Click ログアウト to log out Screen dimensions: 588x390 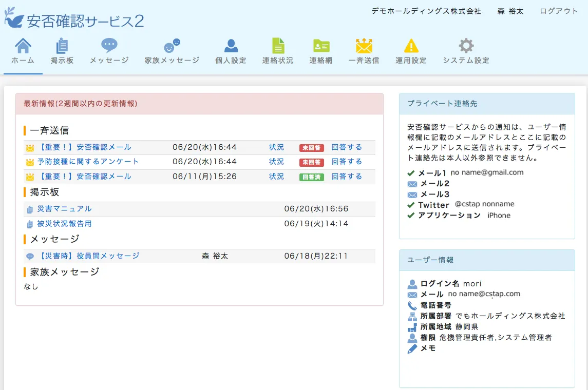click(559, 11)
